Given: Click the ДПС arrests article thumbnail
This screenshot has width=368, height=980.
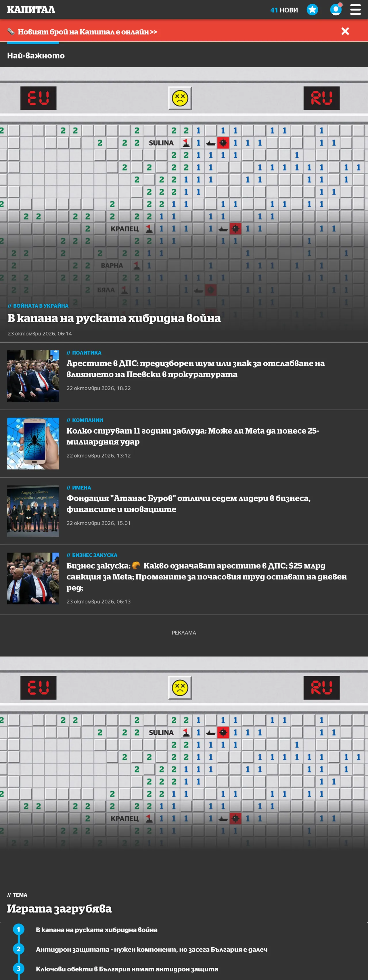Looking at the screenshot, I should point(33,376).
